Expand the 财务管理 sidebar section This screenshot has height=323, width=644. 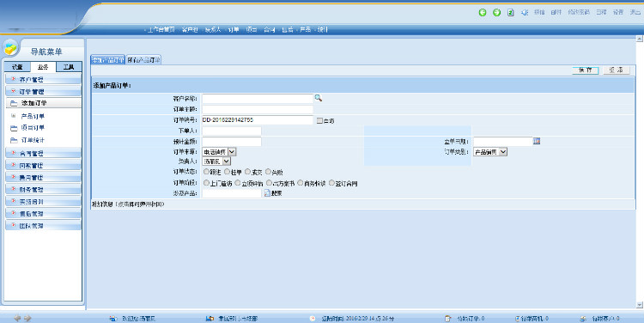tap(43, 190)
